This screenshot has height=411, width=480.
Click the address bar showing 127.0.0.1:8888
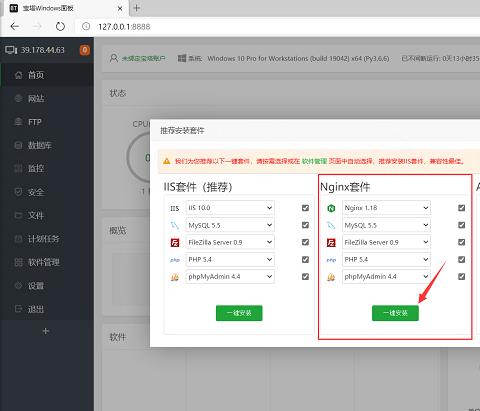point(277,26)
